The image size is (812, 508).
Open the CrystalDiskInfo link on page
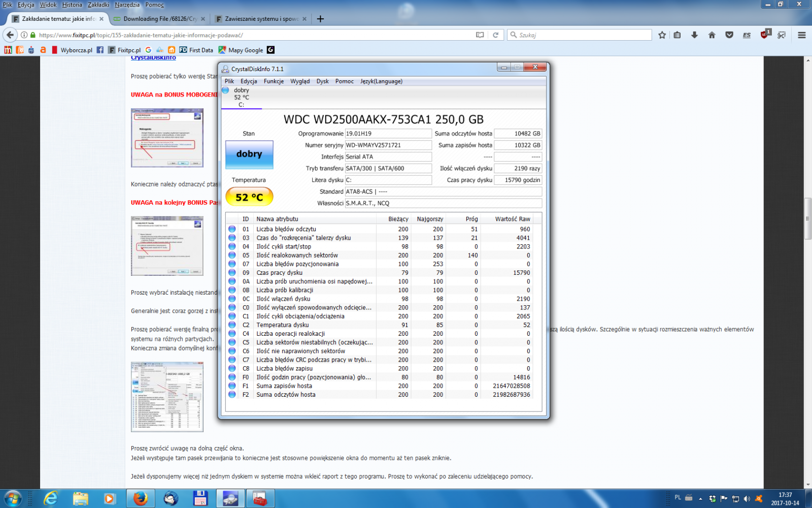153,58
